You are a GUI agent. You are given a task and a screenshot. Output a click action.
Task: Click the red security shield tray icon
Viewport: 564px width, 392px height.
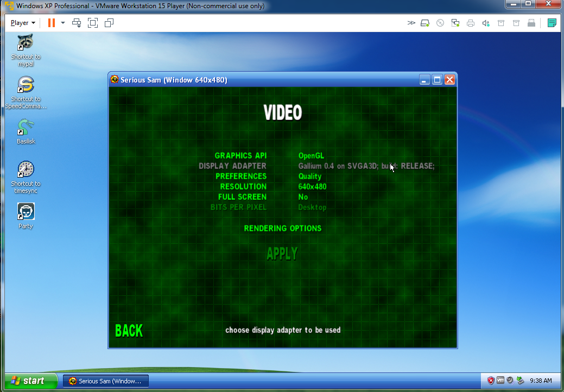tap(491, 381)
